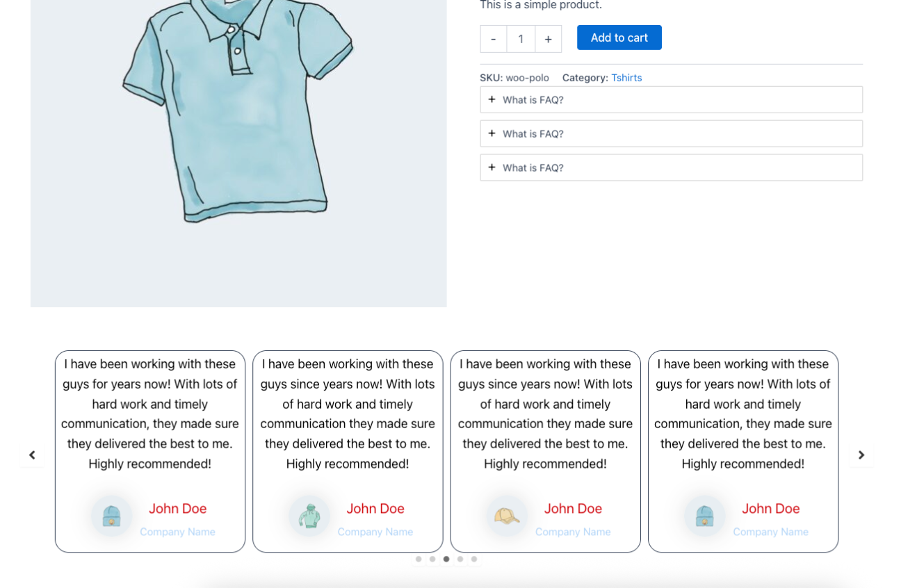The width and height of the screenshot is (917, 588).
Task: Go to the first carousel pagination dot
Action: (x=419, y=559)
